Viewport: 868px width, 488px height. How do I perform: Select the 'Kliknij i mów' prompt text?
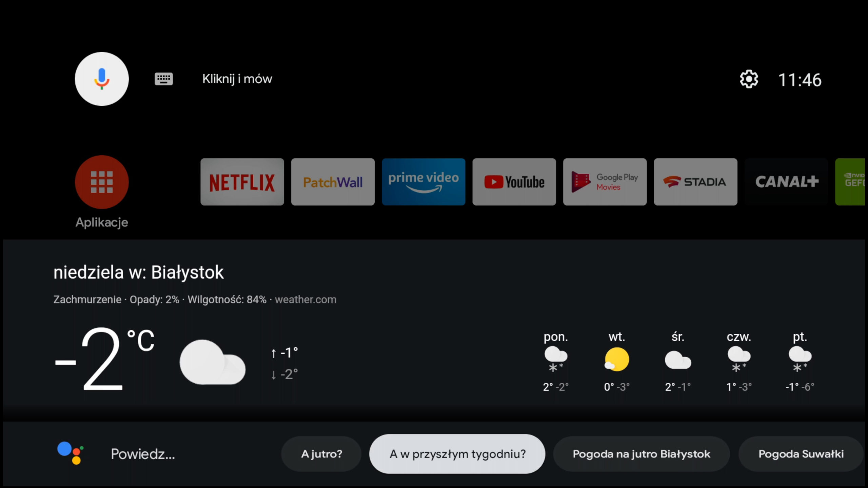coord(237,79)
